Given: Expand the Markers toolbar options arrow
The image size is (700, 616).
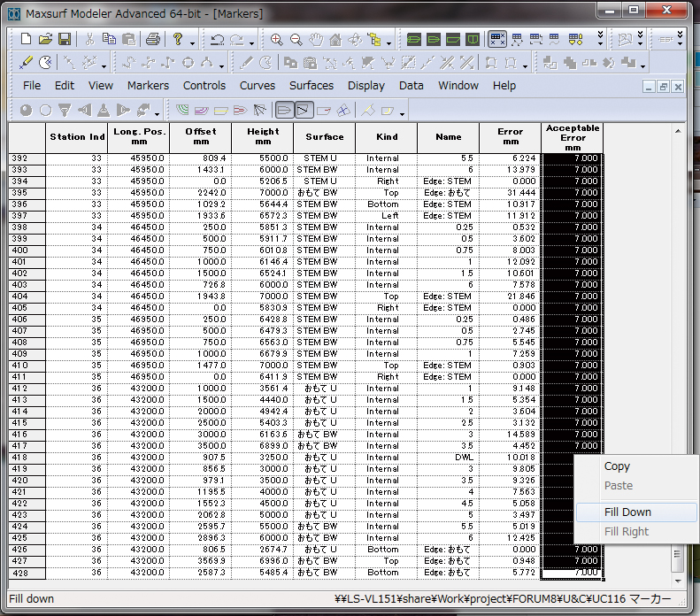Looking at the screenshot, I should 104,66.
